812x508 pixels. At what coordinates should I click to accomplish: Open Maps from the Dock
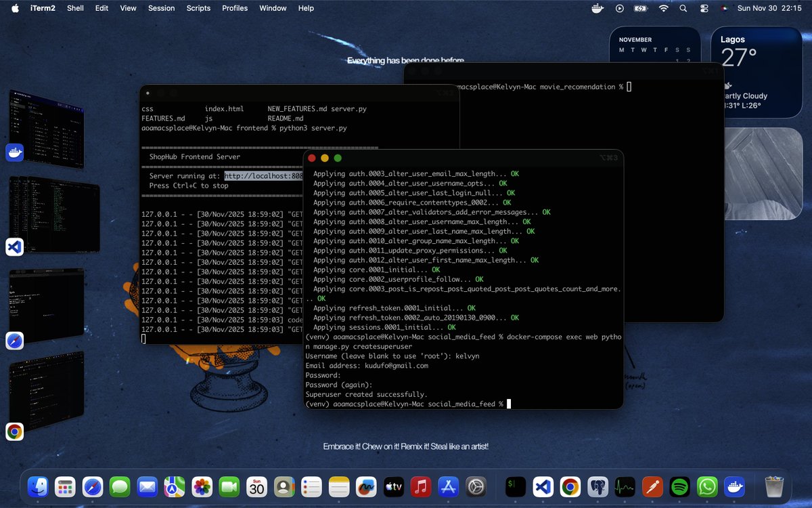(x=175, y=486)
